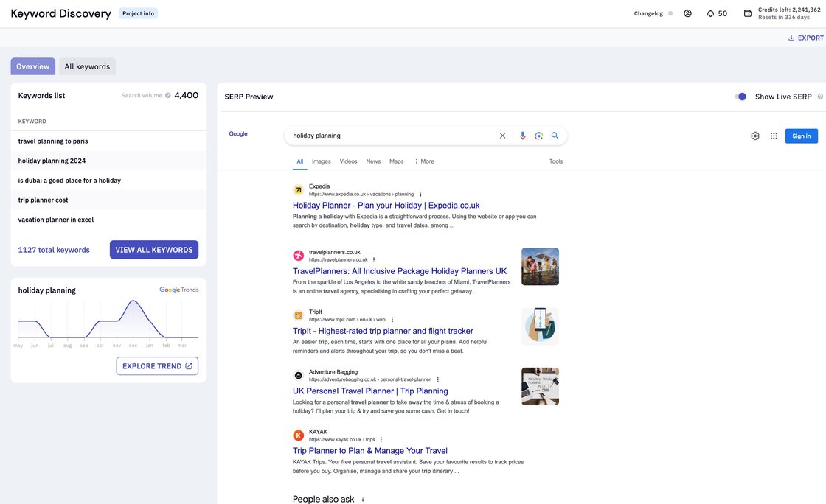The width and height of the screenshot is (826, 504).
Task: Click the export download icon
Action: (x=791, y=38)
